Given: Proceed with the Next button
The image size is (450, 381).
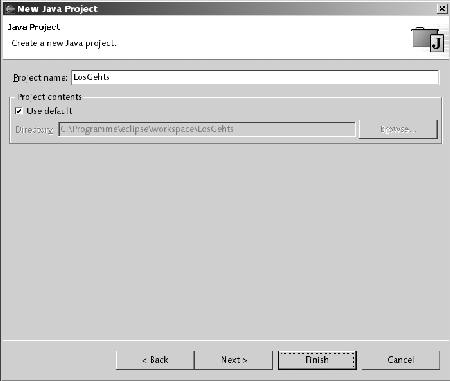Looking at the screenshot, I should coord(234,360).
